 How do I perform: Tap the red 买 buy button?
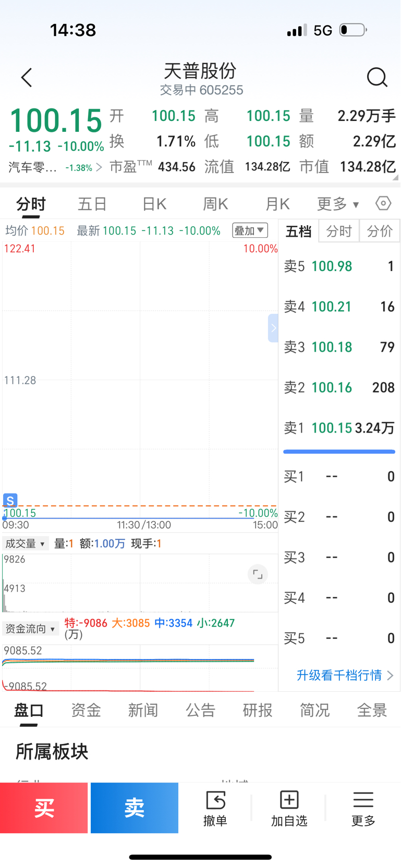44,808
